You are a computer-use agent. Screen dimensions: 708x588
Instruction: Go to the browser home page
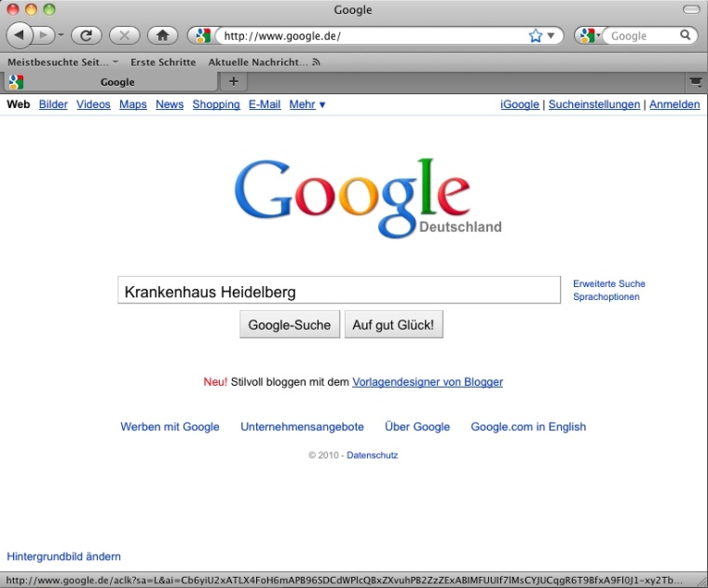pyautogui.click(x=162, y=35)
